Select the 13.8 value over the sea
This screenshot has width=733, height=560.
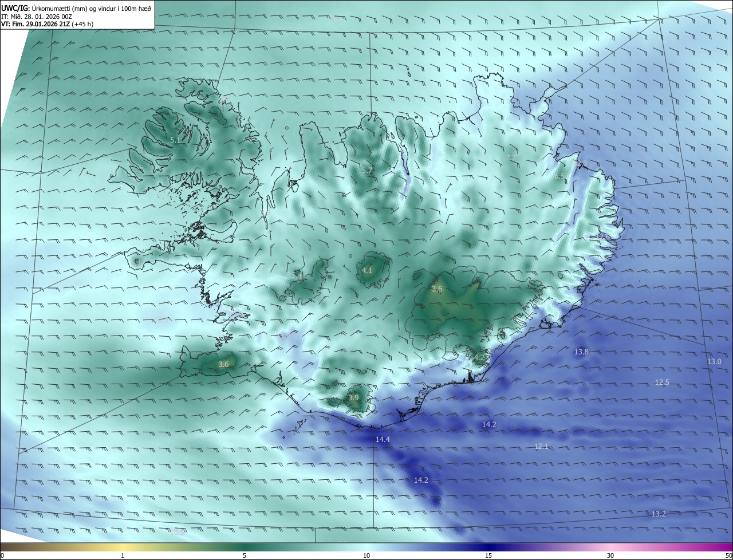(x=581, y=352)
